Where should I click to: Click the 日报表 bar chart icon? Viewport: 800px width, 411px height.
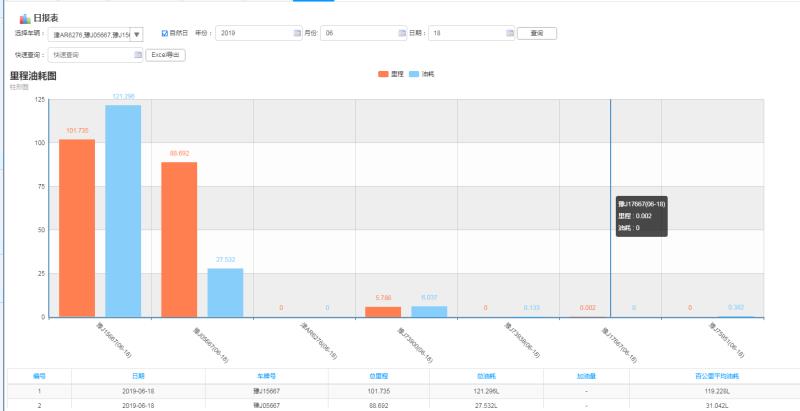click(25, 18)
